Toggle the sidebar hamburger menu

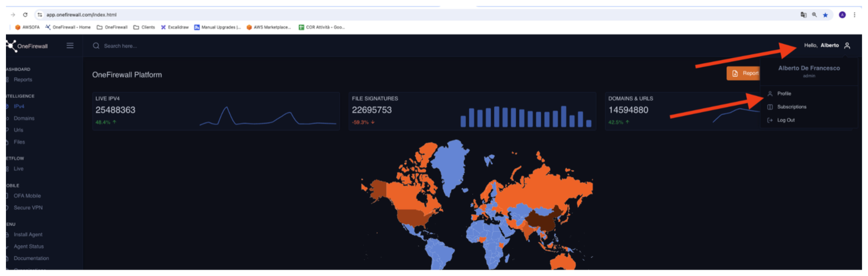tap(70, 46)
